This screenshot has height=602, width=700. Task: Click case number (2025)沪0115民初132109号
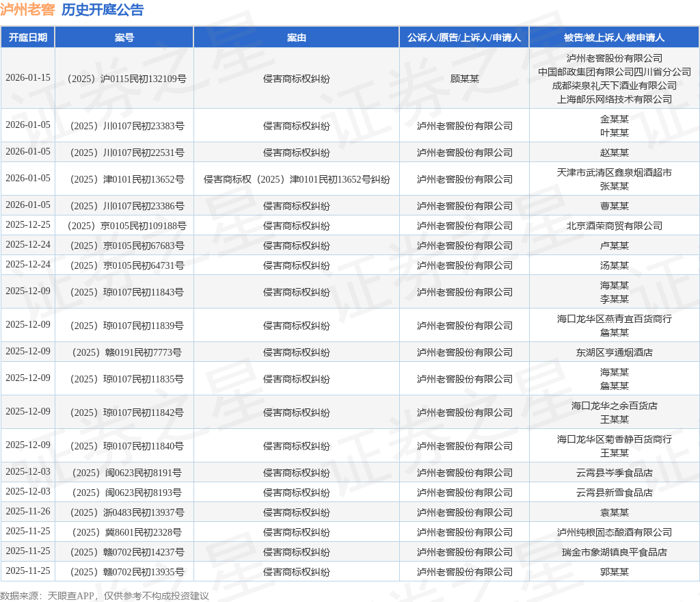point(126,79)
